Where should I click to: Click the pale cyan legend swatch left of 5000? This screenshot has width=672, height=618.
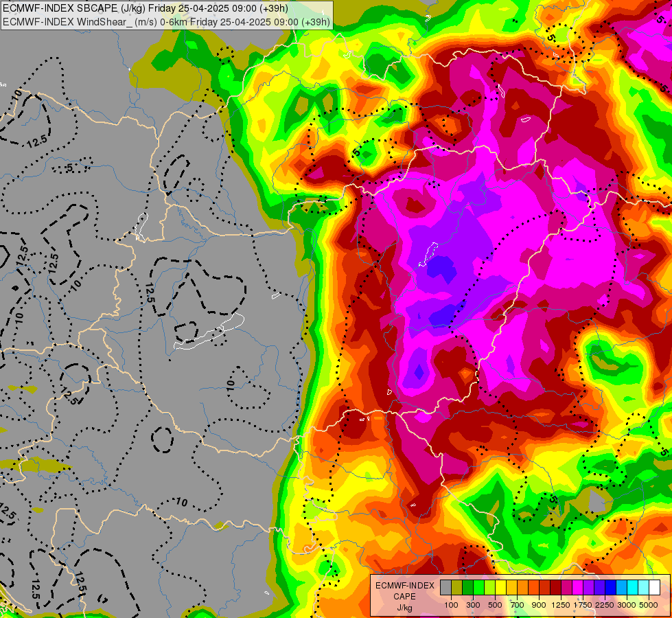point(644,588)
